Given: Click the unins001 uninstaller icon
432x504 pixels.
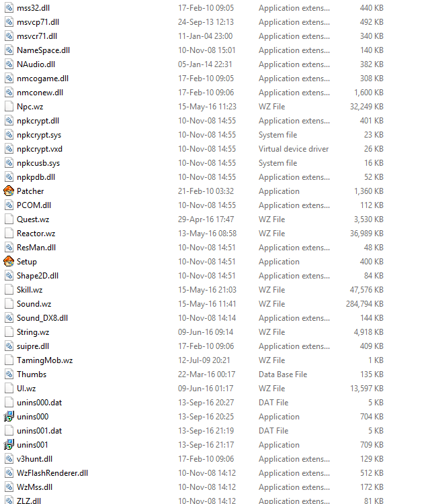Looking at the screenshot, I should pos(9,444).
